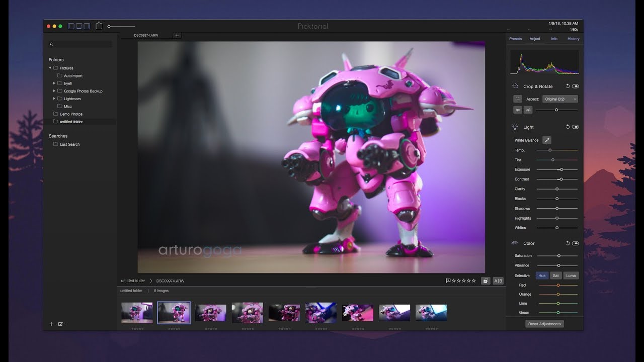
Task: Toggle the right sidebar panel icon
Action: pos(87,26)
